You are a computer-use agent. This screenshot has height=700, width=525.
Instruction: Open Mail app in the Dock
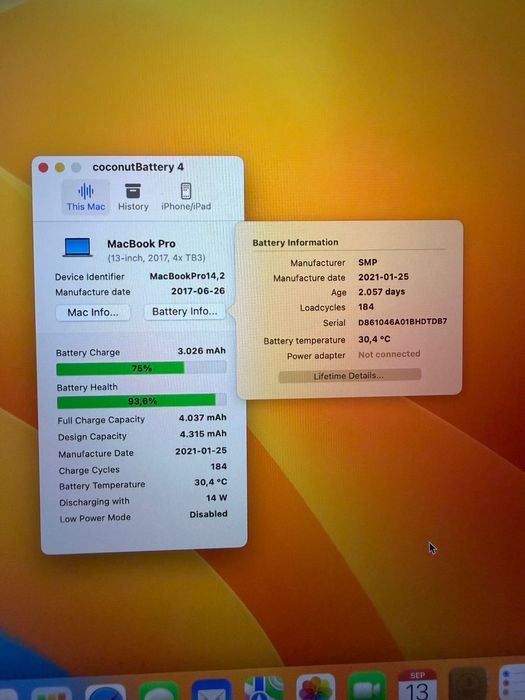pyautogui.click(x=211, y=690)
